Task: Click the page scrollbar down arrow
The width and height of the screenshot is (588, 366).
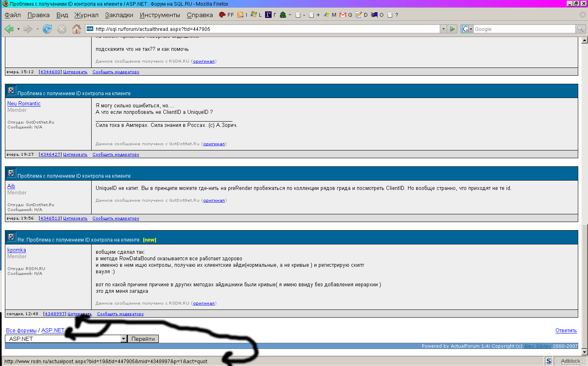Action: tap(584, 352)
